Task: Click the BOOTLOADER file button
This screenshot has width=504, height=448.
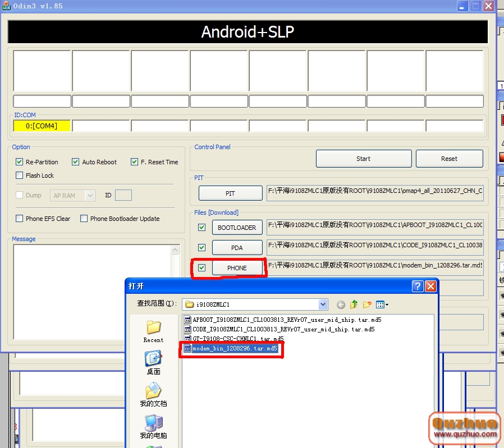Action: click(237, 228)
